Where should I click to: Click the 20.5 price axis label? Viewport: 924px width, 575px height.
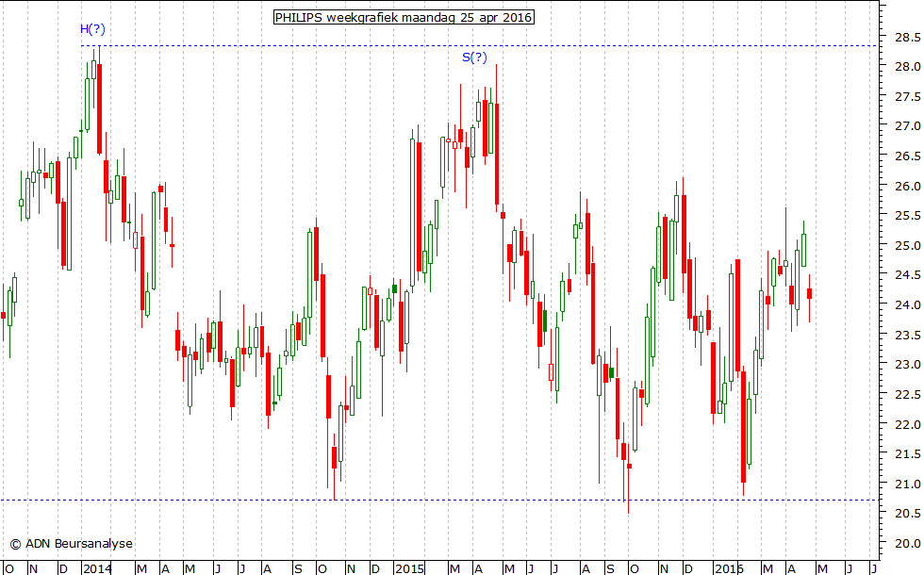coord(907,514)
